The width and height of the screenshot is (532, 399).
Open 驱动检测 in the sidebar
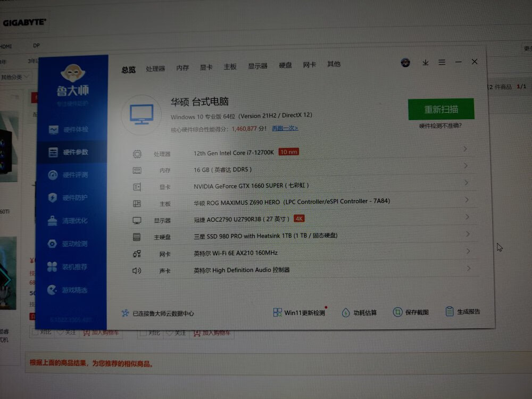point(67,244)
